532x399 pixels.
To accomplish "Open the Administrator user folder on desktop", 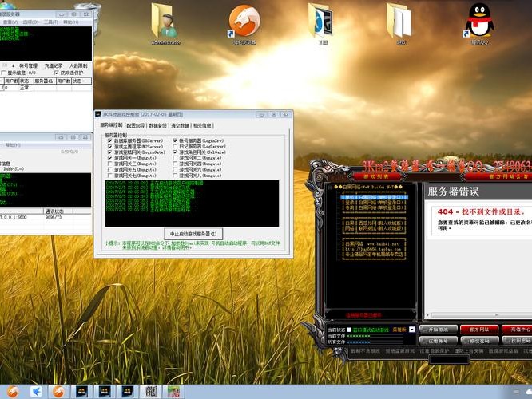I will click(x=165, y=24).
